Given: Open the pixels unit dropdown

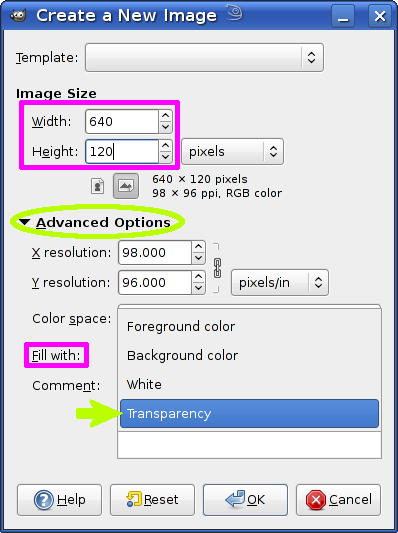Looking at the screenshot, I should tap(232, 152).
